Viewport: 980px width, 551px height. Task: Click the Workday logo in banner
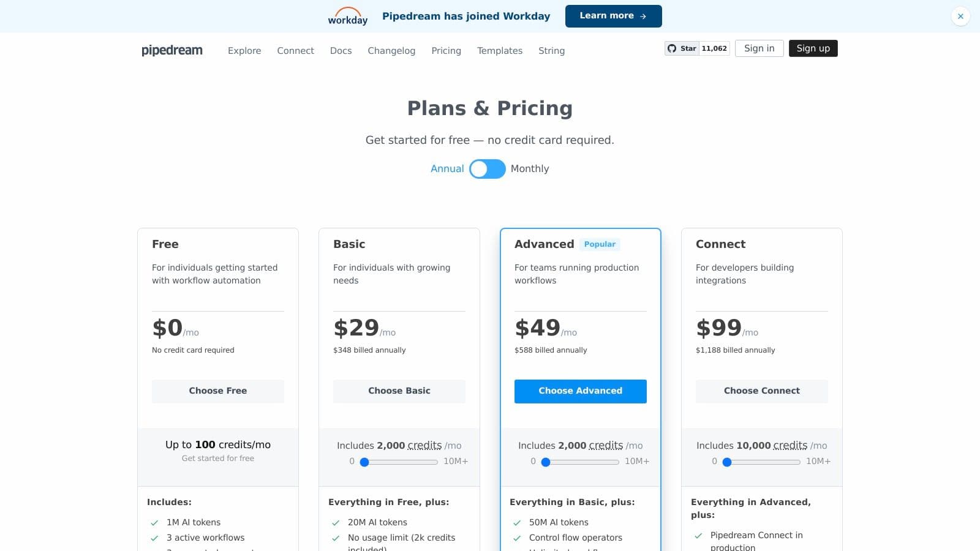pos(347,17)
